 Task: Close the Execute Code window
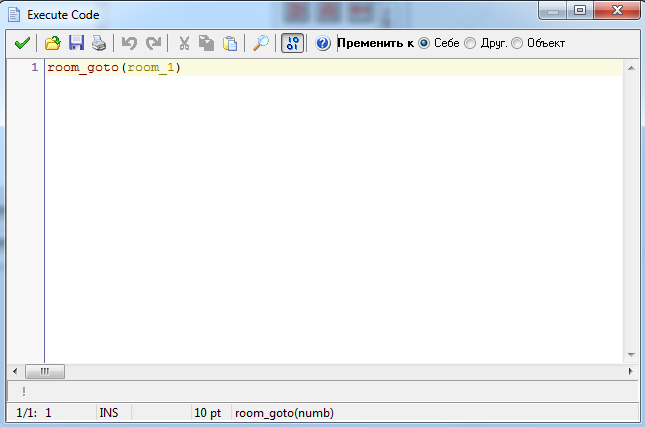coord(617,10)
